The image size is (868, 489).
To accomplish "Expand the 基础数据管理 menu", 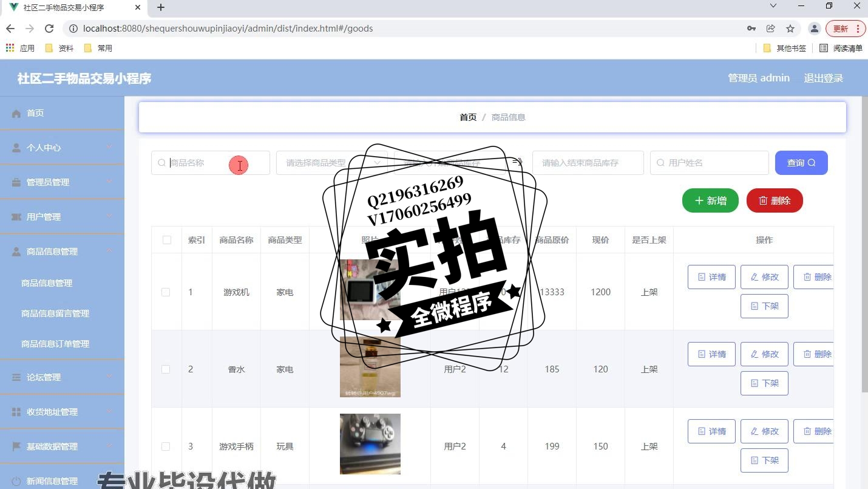I will [62, 446].
